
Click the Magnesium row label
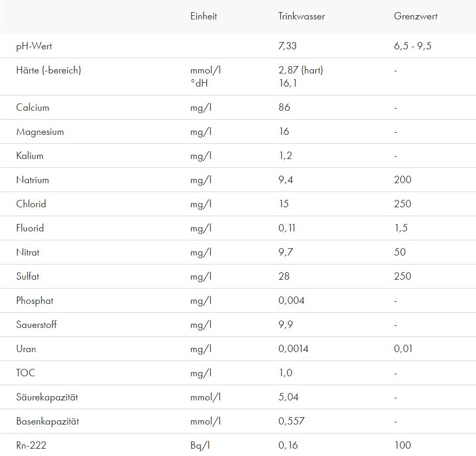coord(40,132)
